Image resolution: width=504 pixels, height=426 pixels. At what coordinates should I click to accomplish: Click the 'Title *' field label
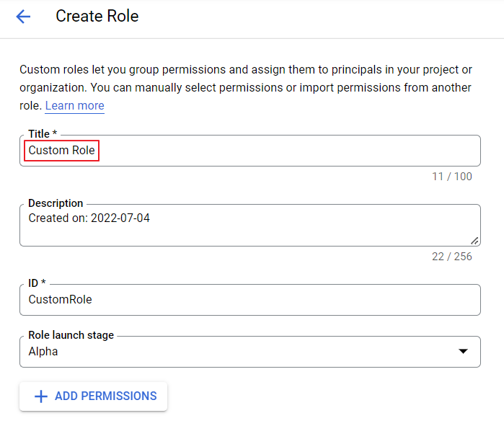click(x=42, y=134)
